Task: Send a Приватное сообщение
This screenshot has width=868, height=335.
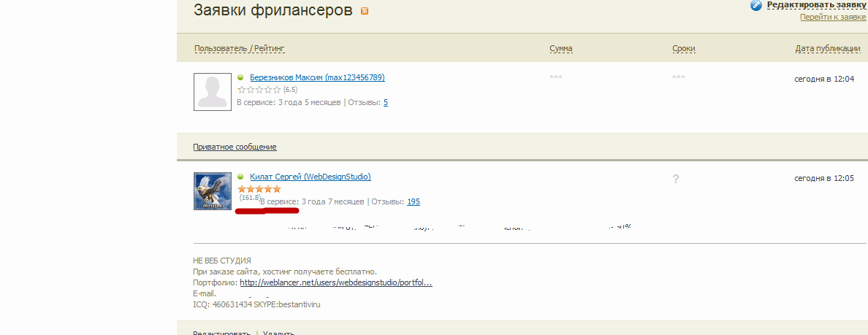Action: pos(235,147)
